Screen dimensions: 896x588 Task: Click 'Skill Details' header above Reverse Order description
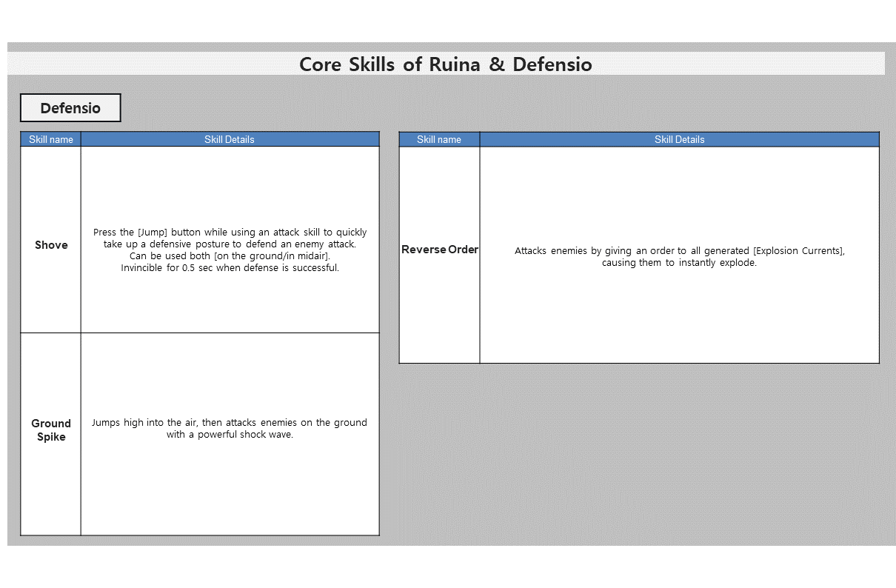point(680,139)
